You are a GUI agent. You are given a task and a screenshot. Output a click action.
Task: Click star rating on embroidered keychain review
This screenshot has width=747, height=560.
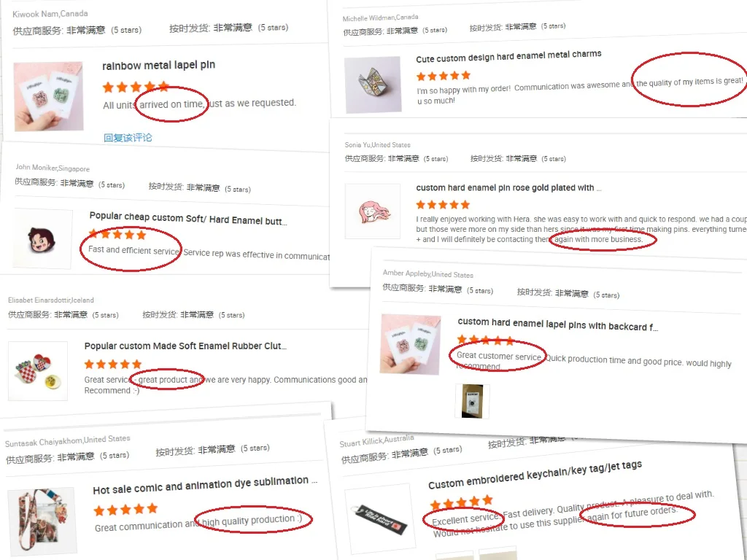click(461, 502)
